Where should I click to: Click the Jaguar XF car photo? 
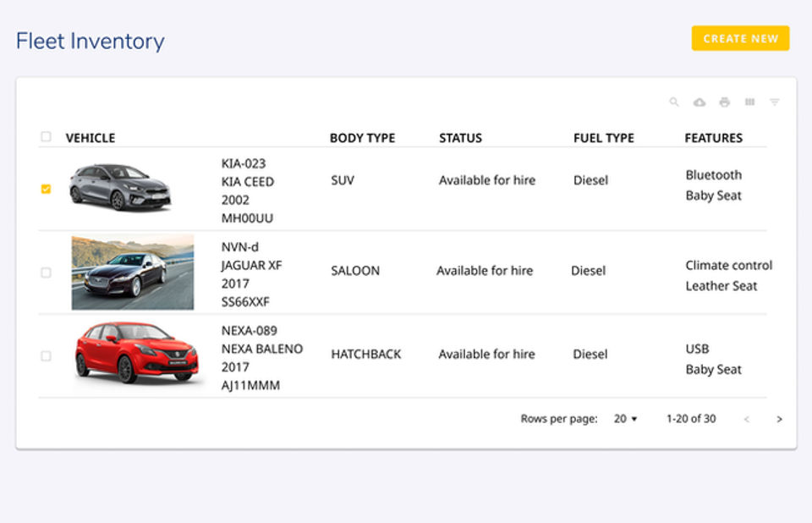coord(132,273)
